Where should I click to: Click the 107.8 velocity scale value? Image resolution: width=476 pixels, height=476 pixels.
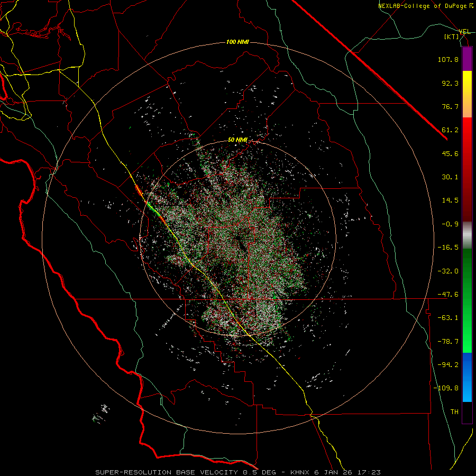[448, 59]
